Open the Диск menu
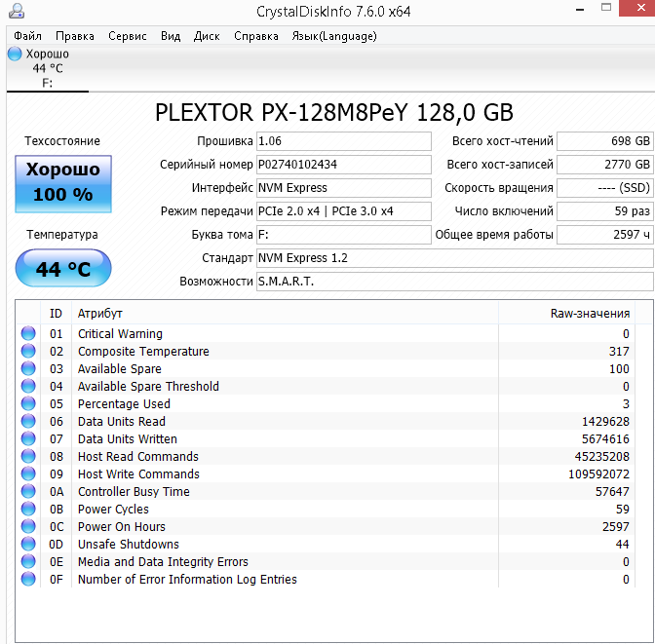 (207, 36)
